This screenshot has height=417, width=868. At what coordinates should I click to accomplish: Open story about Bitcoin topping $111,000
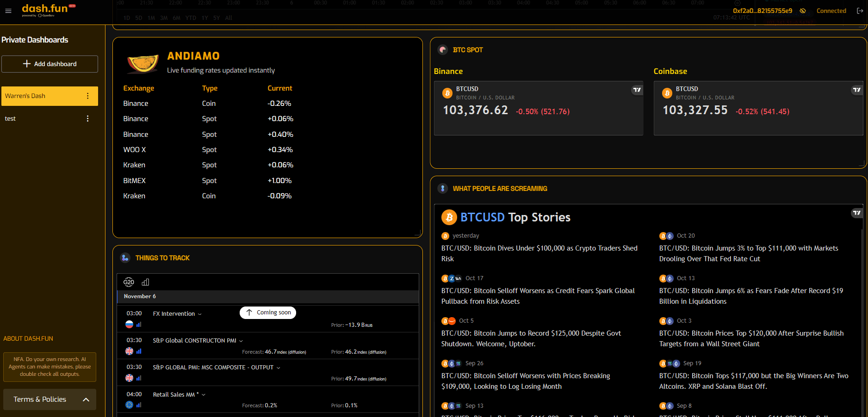coord(749,253)
